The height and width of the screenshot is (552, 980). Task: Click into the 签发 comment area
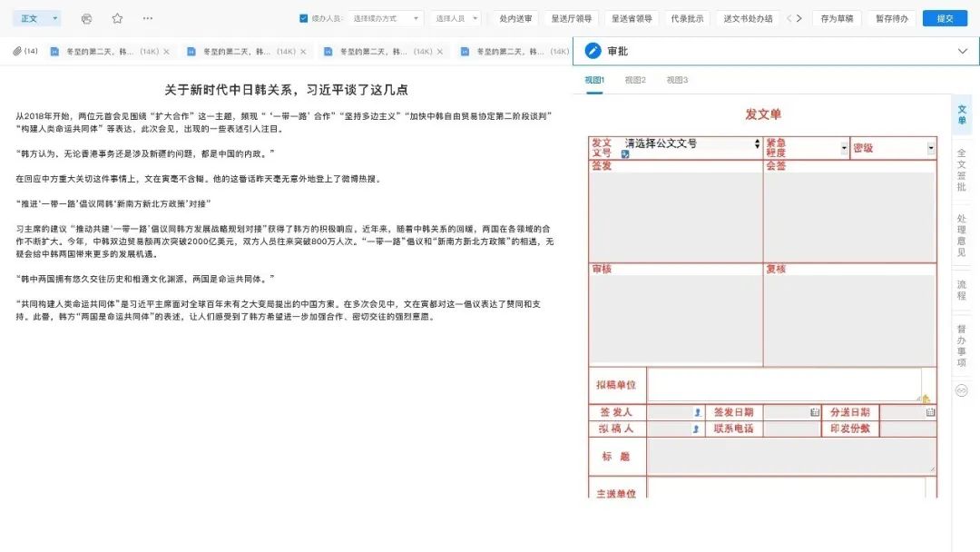[x=676, y=217]
